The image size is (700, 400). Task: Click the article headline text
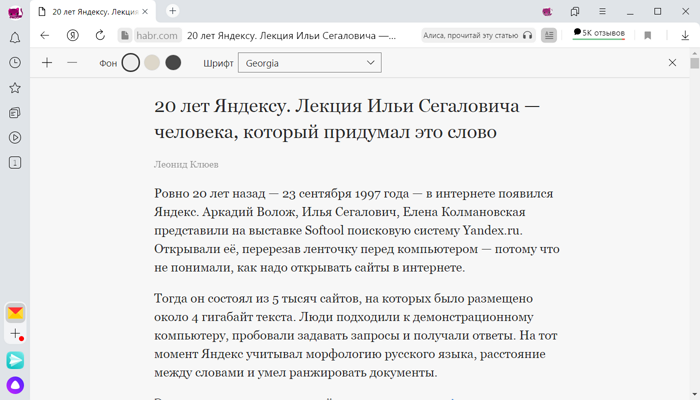point(347,119)
